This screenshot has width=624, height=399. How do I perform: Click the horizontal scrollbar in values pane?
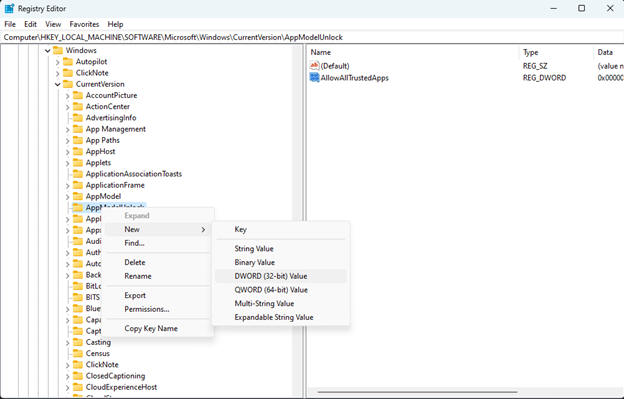tap(417, 392)
